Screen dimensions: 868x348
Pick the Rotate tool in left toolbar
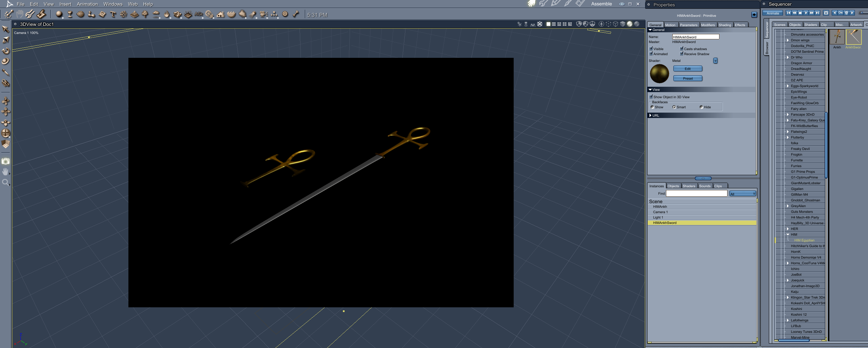[6, 51]
